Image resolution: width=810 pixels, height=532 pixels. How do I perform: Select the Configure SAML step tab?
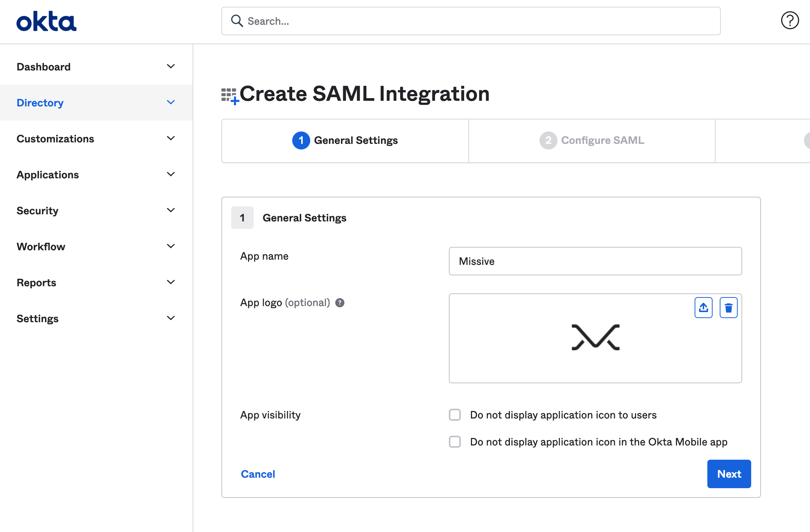coord(592,140)
